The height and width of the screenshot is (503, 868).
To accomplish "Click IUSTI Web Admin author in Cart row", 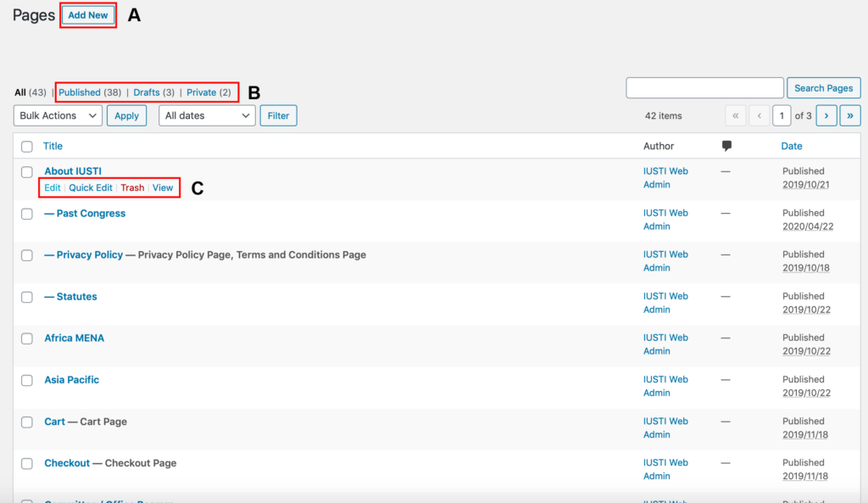I will point(665,428).
